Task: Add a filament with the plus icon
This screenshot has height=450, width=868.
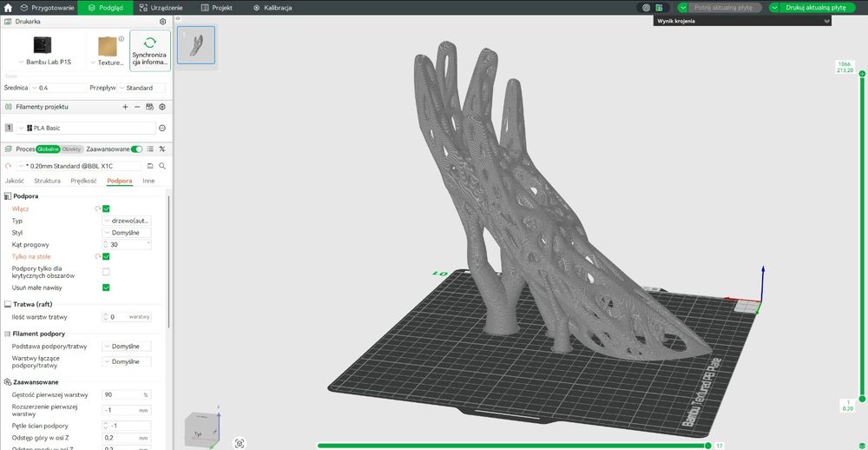Action: [125, 107]
